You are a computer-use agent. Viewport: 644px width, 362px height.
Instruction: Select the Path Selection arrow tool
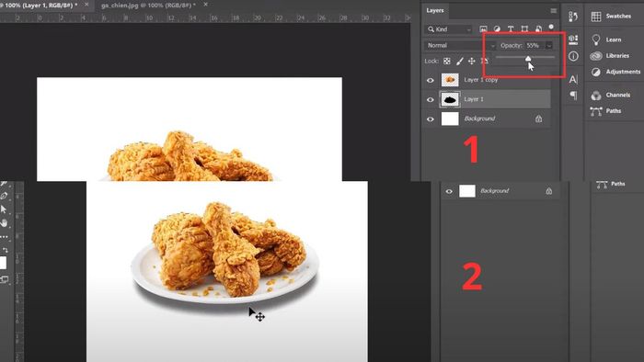4,209
